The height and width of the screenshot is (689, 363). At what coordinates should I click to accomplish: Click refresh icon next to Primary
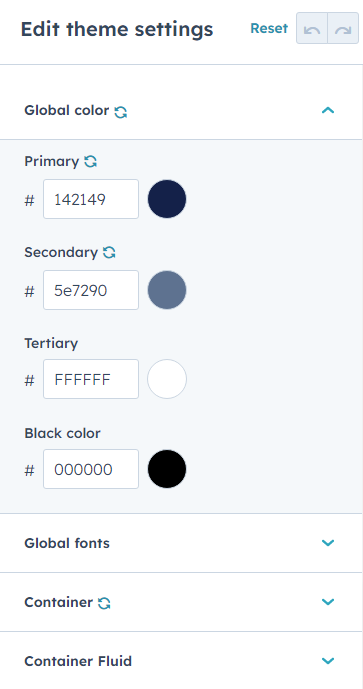coord(91,162)
